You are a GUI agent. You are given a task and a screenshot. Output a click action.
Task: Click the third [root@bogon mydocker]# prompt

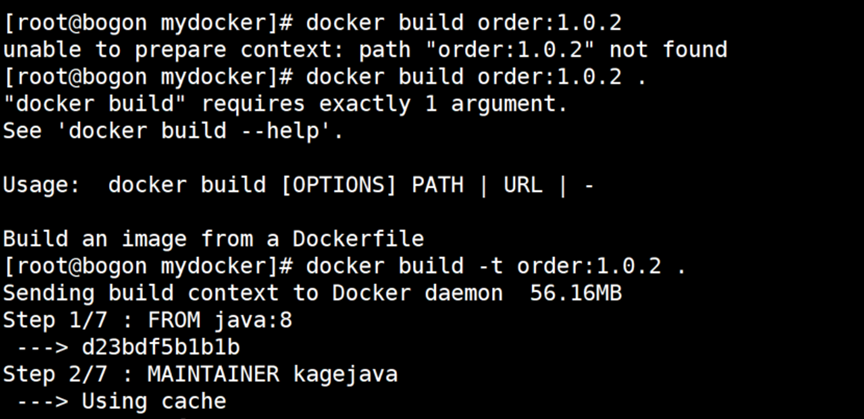point(148,266)
